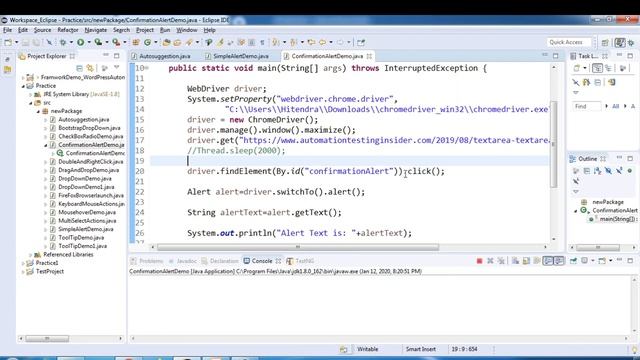640x360 pixels.
Task: Click the Terminate red square in Console
Action: pyautogui.click(x=480, y=261)
